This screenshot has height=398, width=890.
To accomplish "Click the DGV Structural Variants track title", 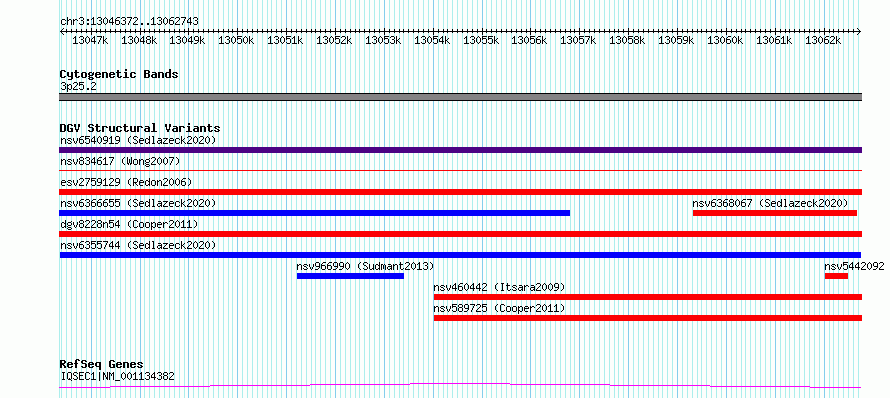I will pyautogui.click(x=140, y=128).
